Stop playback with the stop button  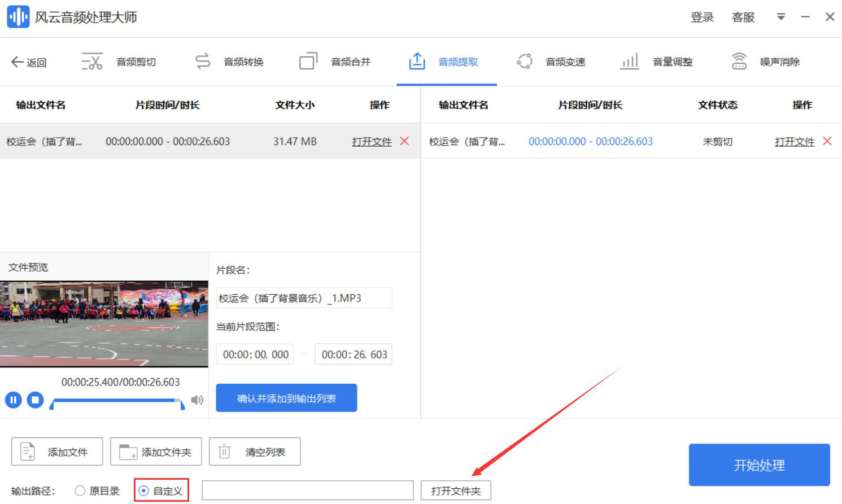click(x=35, y=400)
